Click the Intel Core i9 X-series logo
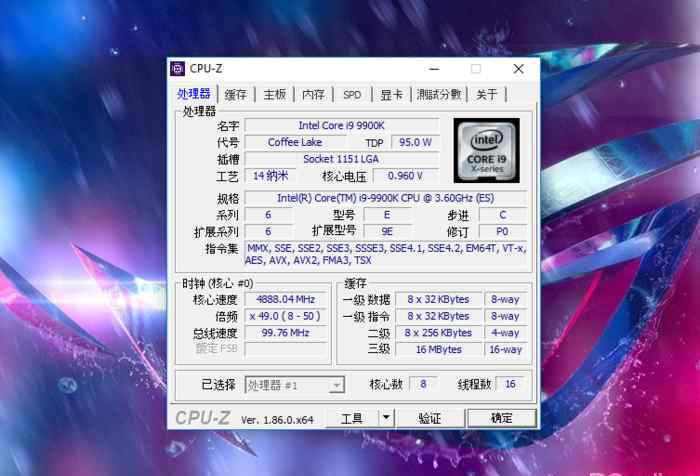The height and width of the screenshot is (476, 700). pyautogui.click(x=487, y=150)
